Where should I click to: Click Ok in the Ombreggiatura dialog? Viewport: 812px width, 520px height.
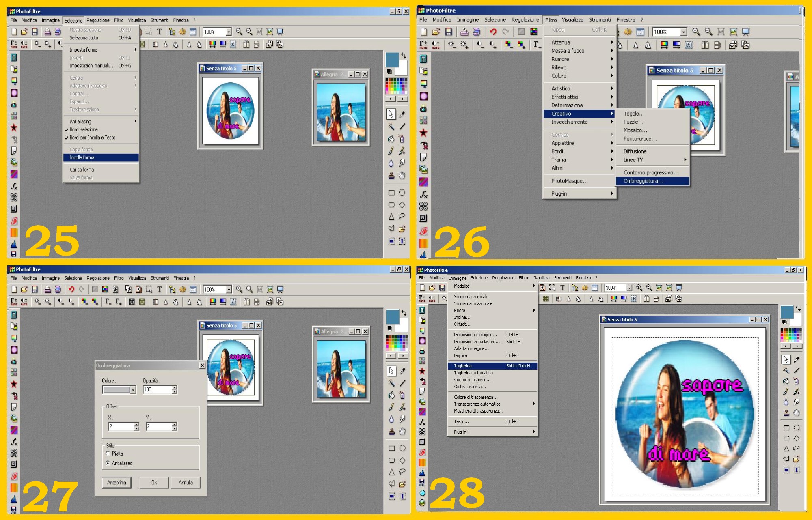(x=154, y=483)
